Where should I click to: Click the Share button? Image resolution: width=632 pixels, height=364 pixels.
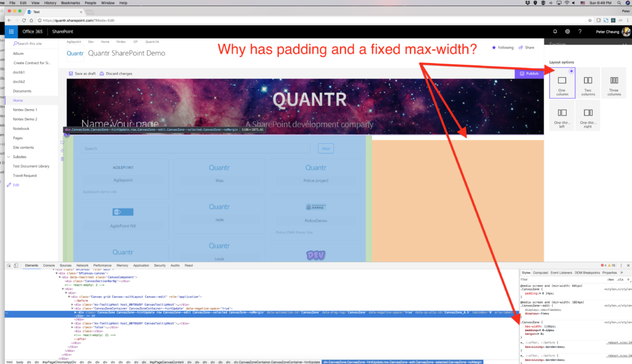(526, 48)
